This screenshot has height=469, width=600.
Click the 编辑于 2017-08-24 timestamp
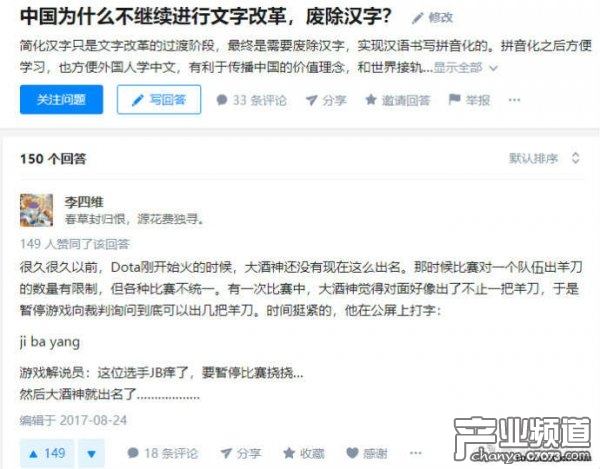[x=73, y=420]
